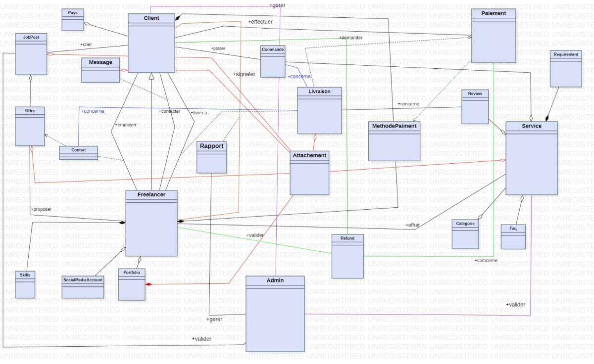
Task: Click the Faq class box
Action: (x=513, y=236)
